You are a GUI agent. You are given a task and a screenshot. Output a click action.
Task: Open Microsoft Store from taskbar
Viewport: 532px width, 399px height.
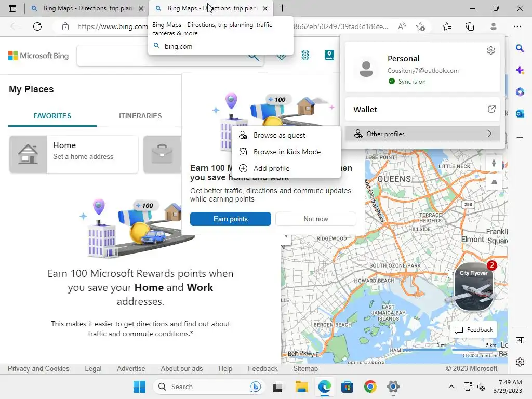[347, 387]
